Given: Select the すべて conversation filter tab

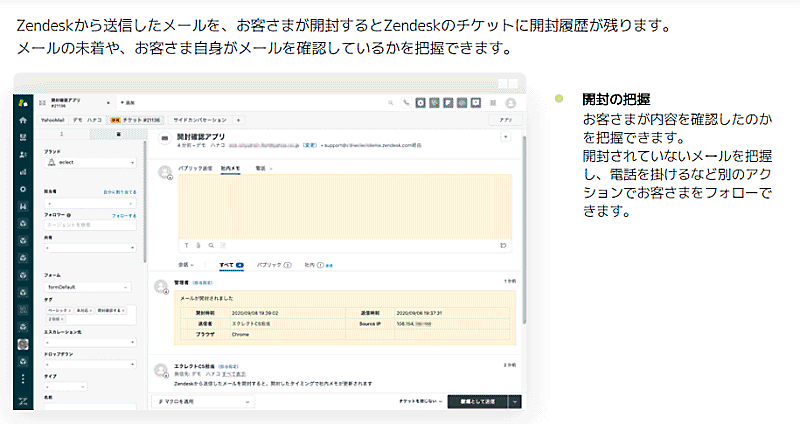Looking at the screenshot, I should [x=229, y=267].
